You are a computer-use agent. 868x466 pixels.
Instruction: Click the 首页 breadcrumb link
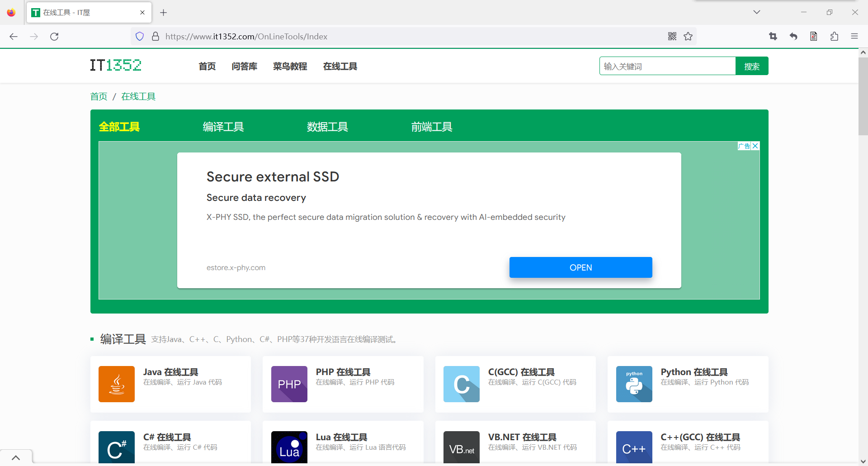click(99, 96)
